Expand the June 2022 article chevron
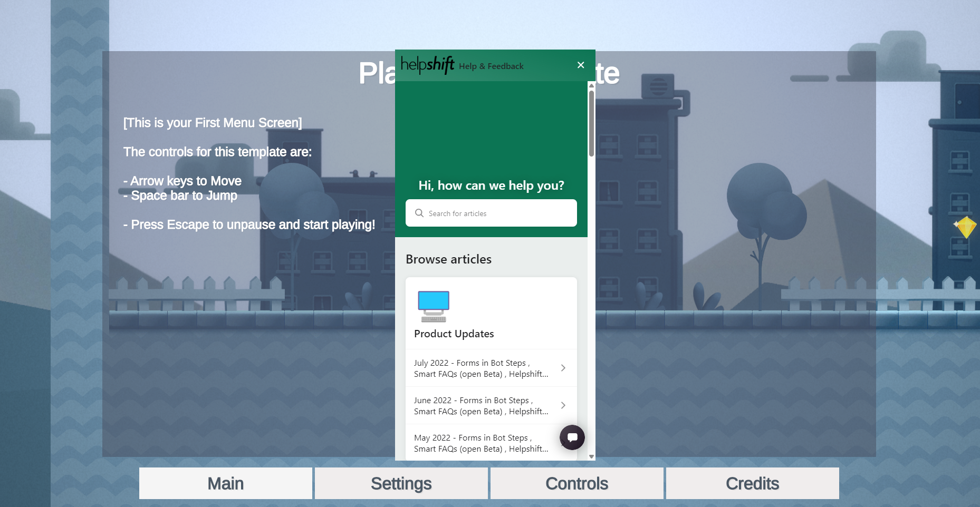 click(563, 405)
